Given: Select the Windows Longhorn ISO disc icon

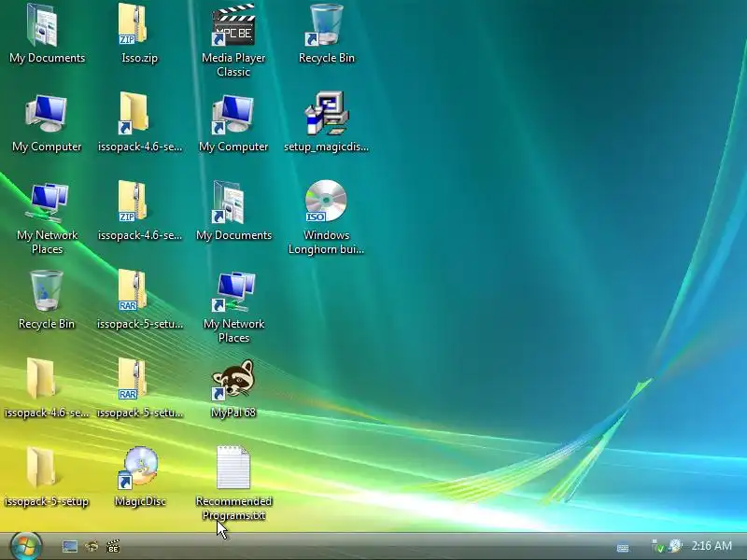Looking at the screenshot, I should 326,201.
